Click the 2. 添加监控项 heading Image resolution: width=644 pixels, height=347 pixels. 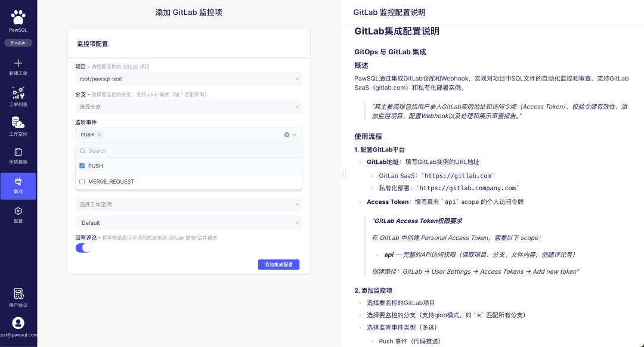tap(373, 290)
